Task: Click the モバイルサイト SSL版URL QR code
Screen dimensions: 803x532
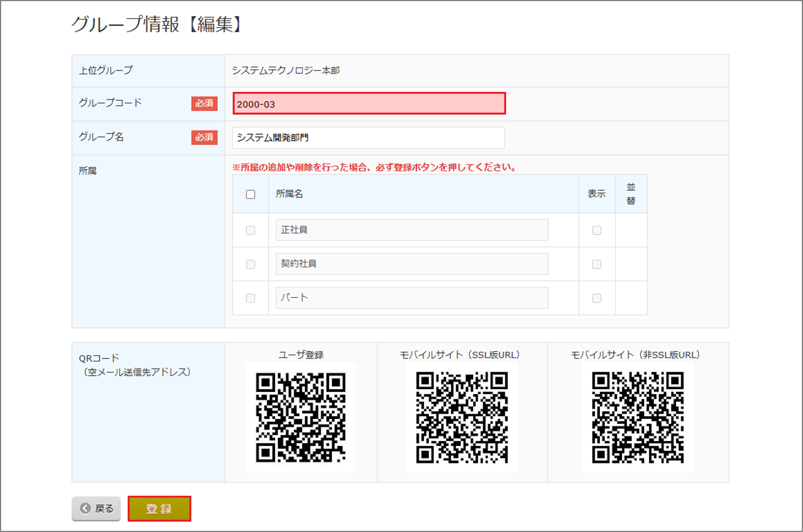Action: coord(462,417)
